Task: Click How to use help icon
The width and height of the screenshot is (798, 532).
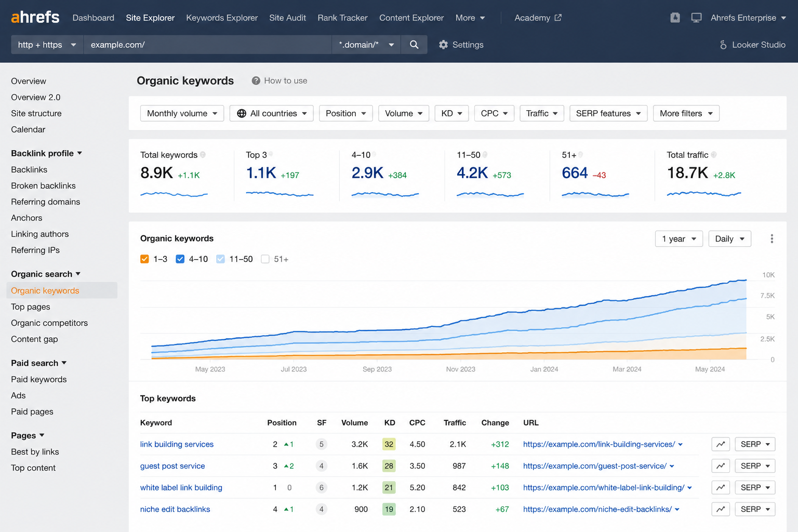Action: click(256, 81)
